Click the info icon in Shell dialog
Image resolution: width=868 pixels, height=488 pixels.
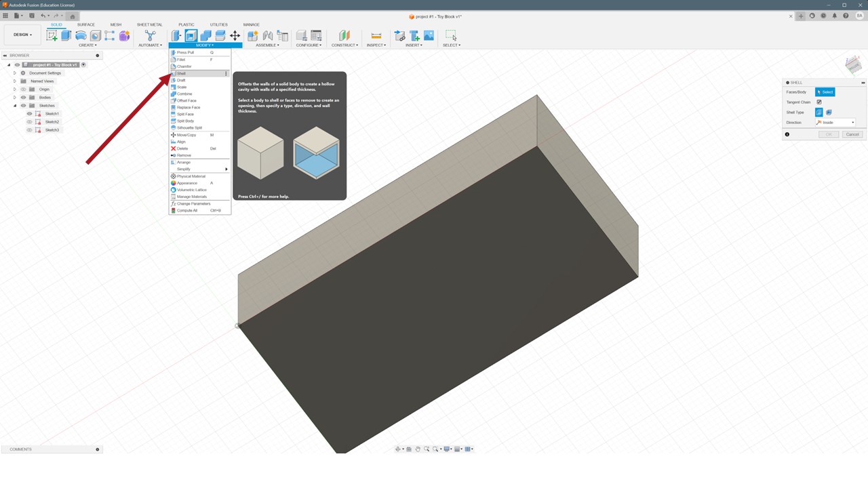[x=787, y=134]
